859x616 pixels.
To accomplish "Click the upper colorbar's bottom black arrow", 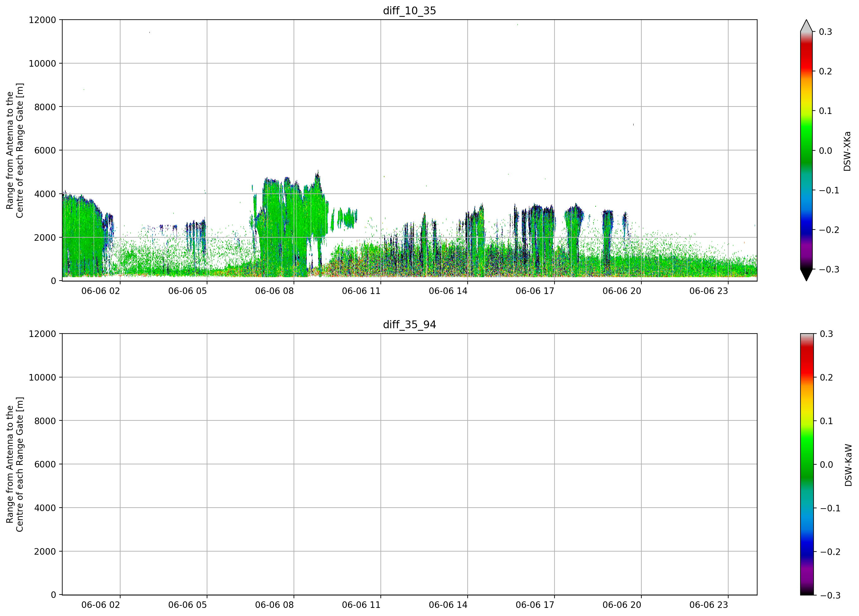I will tap(806, 275).
